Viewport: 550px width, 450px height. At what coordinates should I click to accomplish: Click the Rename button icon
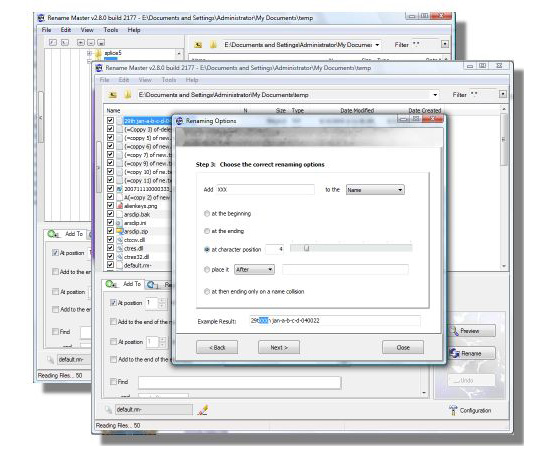pos(455,353)
